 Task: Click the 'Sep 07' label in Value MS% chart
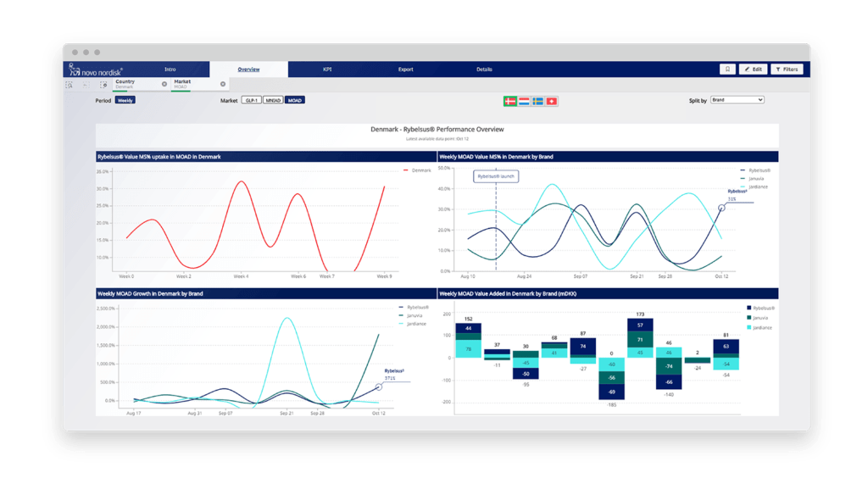click(x=580, y=275)
